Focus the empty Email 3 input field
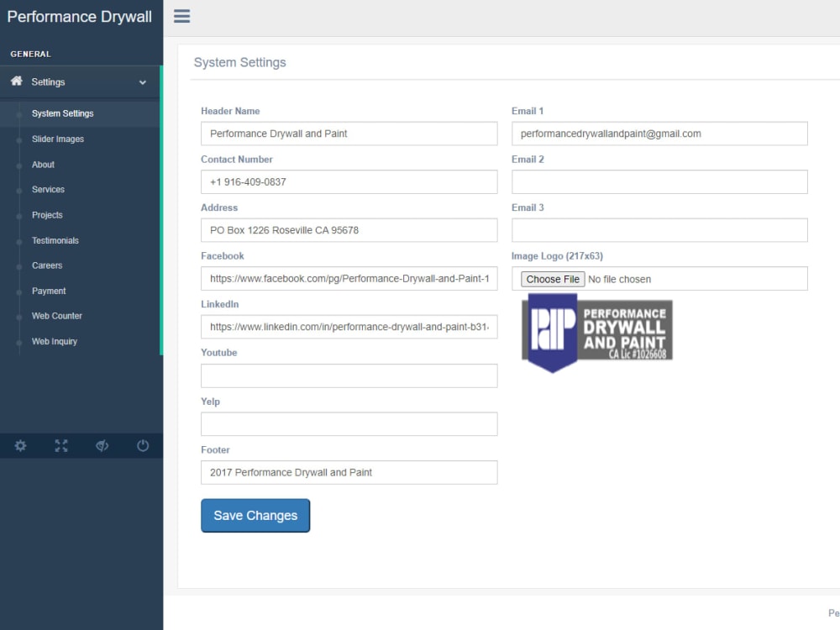The image size is (840, 630). [x=659, y=230]
